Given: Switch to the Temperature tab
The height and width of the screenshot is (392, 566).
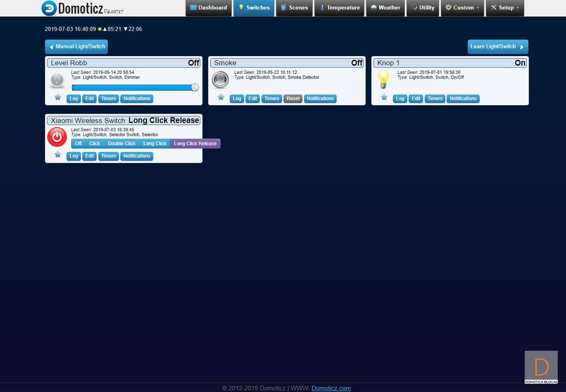Looking at the screenshot, I should coord(339,8).
